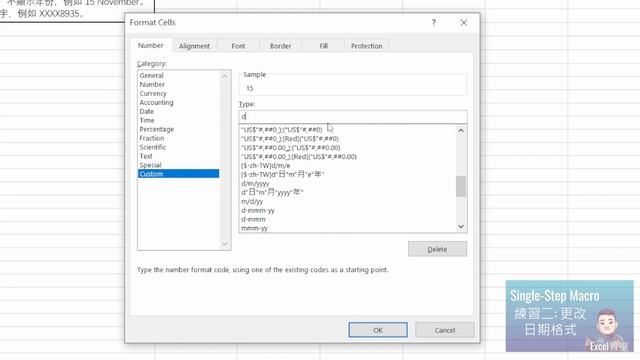Select the Number category
Screen dimensions: 640x360
pyautogui.click(x=178, y=84)
